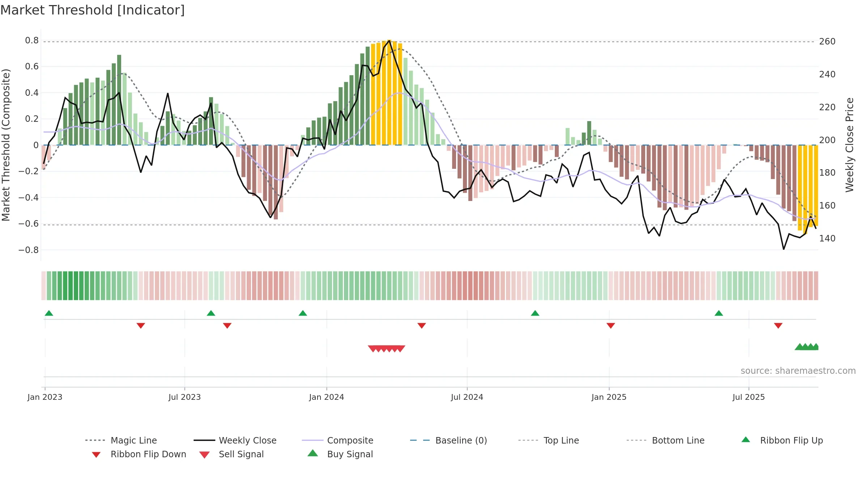Click the ribbon flip down marker at Jan 2025
This screenshot has width=868, height=488.
point(611,326)
